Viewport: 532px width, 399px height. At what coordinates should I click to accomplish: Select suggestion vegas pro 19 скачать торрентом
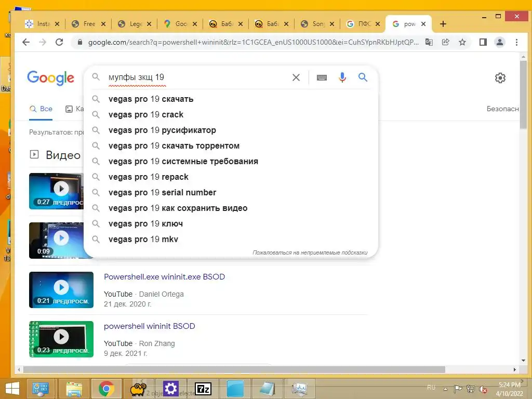pos(231,146)
